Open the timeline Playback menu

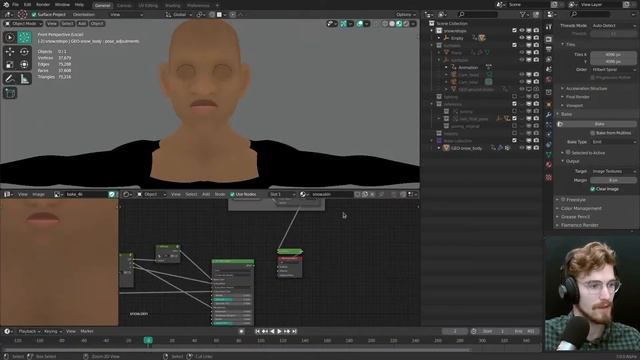pos(28,331)
